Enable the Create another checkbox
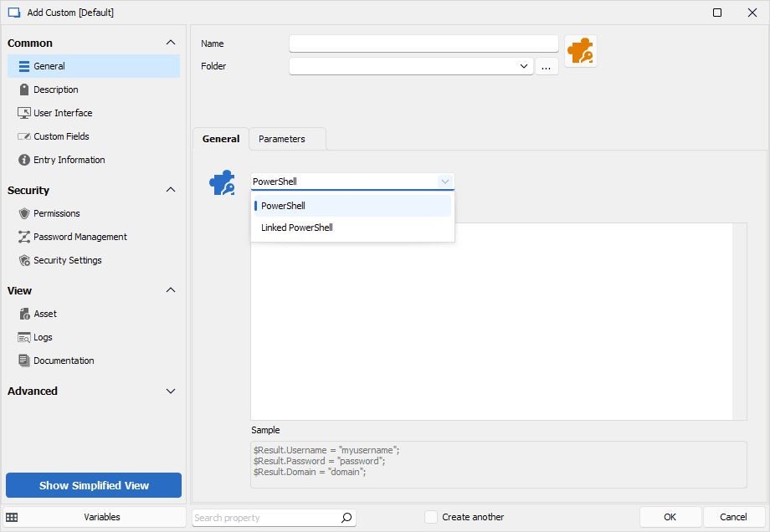770x532 pixels. 431,517
